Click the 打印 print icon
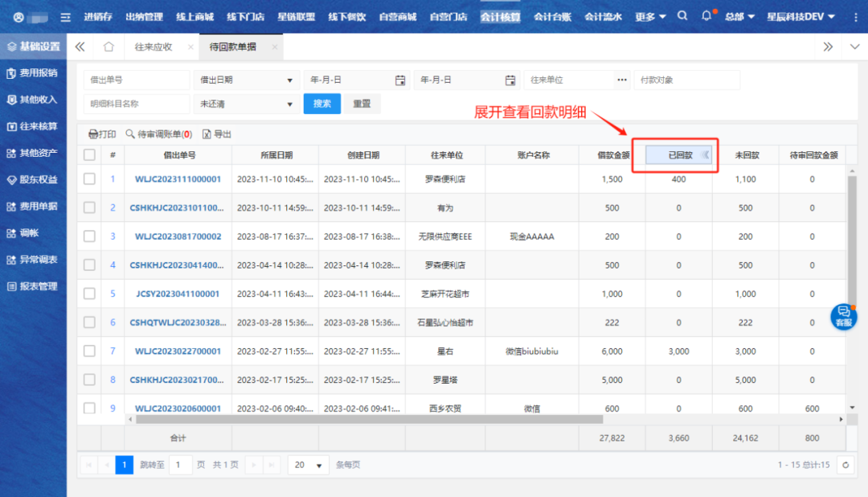The height and width of the screenshot is (497, 868). pos(93,134)
